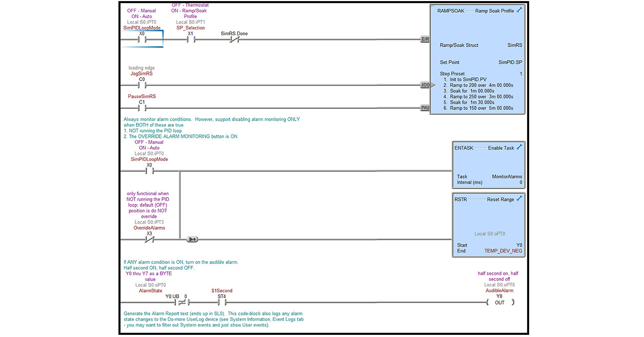The image size is (644, 337).
Task: Click the RAMPSOAK instruction wrench icon
Action: (519, 11)
